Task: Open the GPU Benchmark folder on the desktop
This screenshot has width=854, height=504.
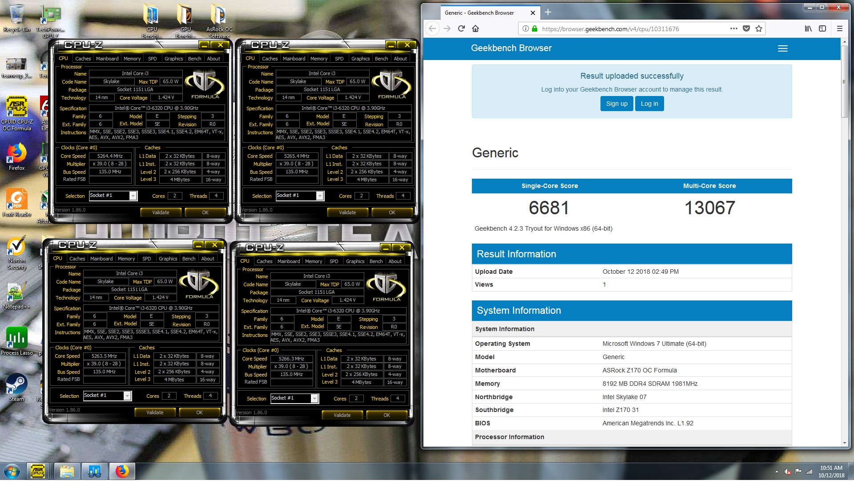Action: click(x=185, y=20)
